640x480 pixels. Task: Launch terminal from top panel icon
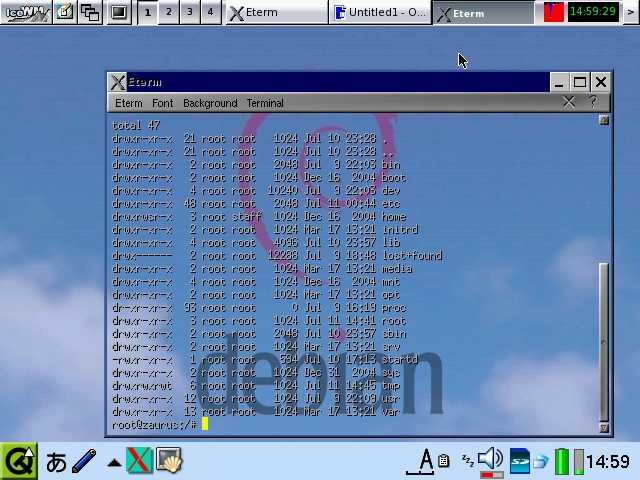pyautogui.click(x=118, y=12)
